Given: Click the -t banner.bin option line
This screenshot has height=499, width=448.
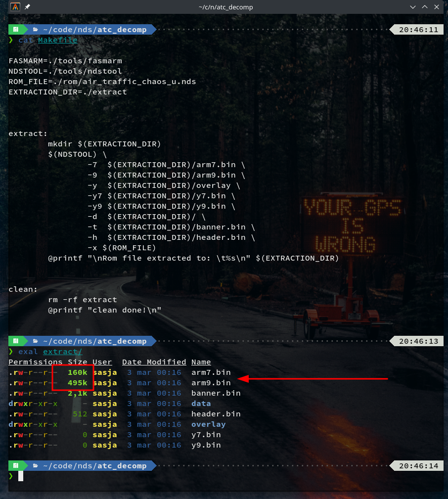Looking at the screenshot, I should click(x=171, y=227).
